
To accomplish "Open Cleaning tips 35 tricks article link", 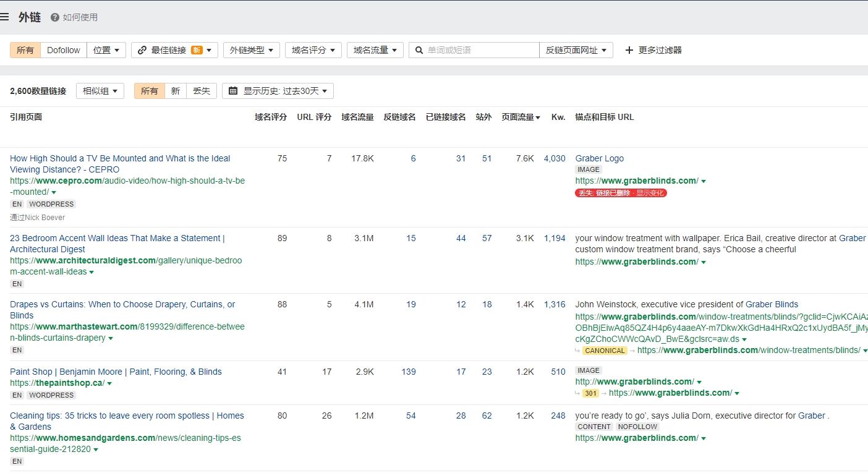I will coord(127,421).
